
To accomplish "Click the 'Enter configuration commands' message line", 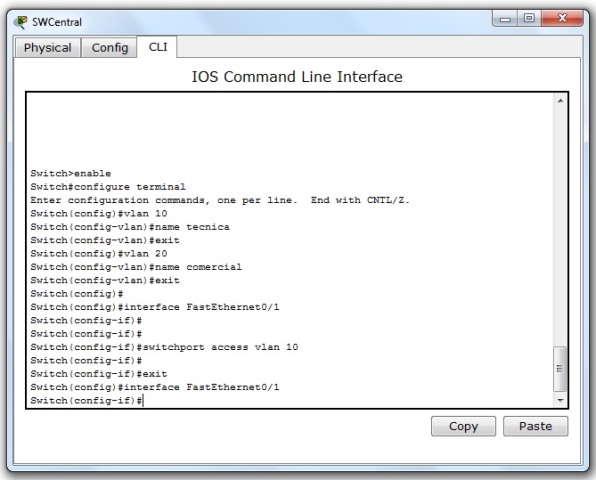I will pos(220,200).
